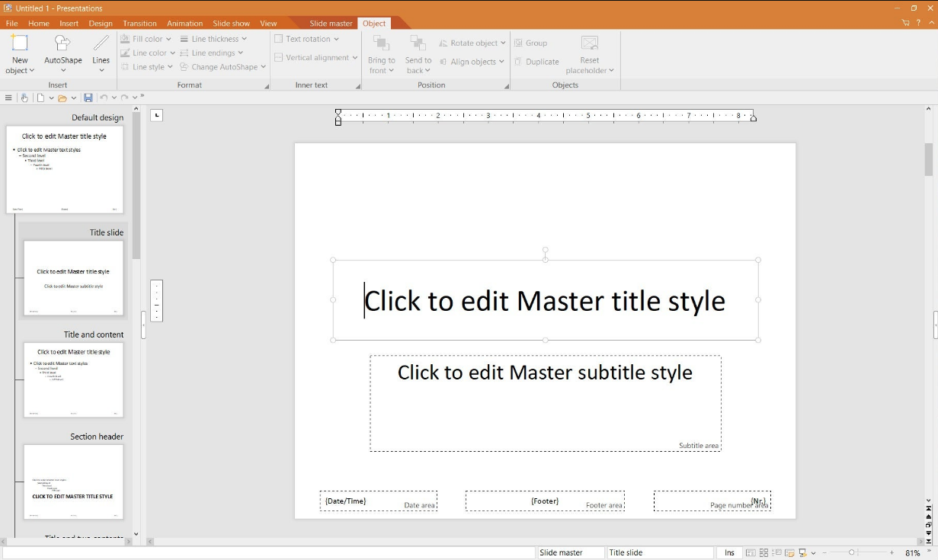Viewport: 938px width, 560px height.
Task: Open the Animation ribbon tab
Action: [185, 24]
